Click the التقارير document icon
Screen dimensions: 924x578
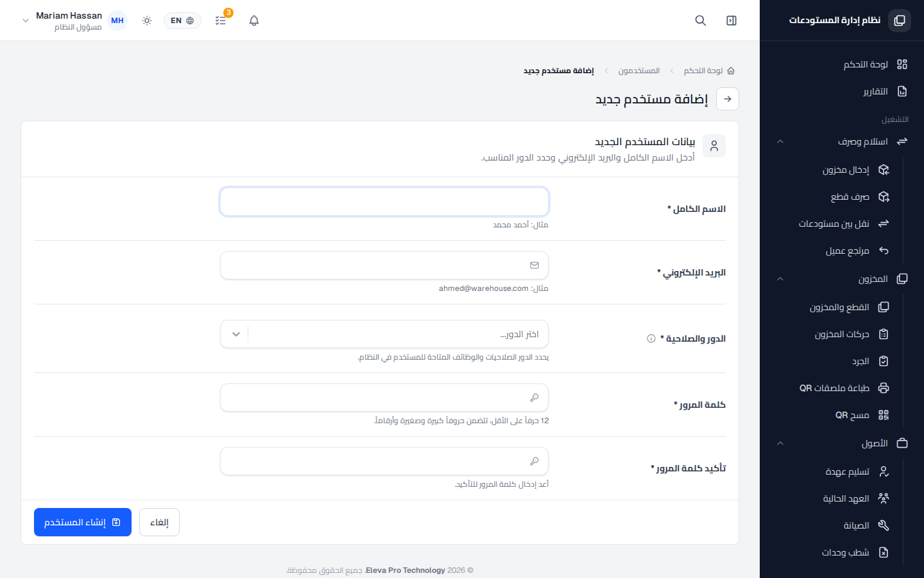pos(902,91)
